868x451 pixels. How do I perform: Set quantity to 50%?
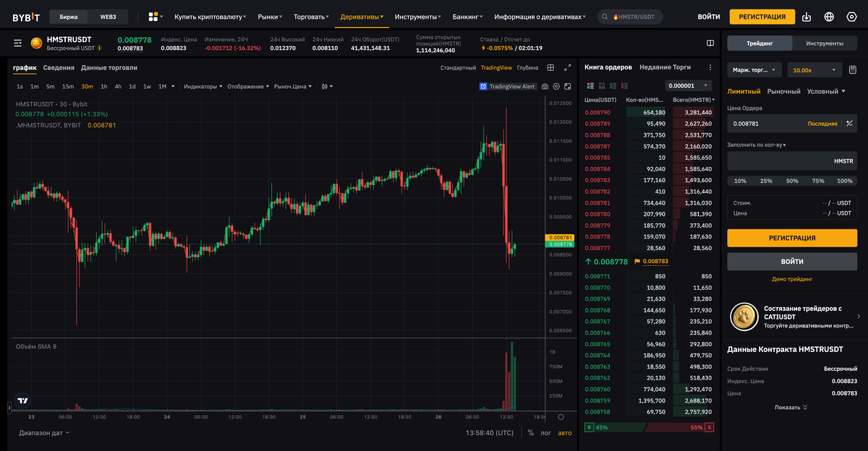792,181
